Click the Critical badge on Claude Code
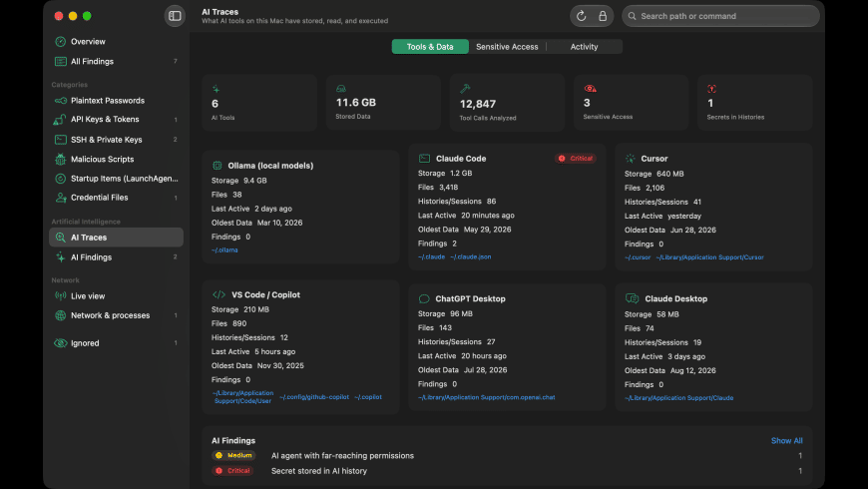This screenshot has height=489, width=868. tap(576, 159)
